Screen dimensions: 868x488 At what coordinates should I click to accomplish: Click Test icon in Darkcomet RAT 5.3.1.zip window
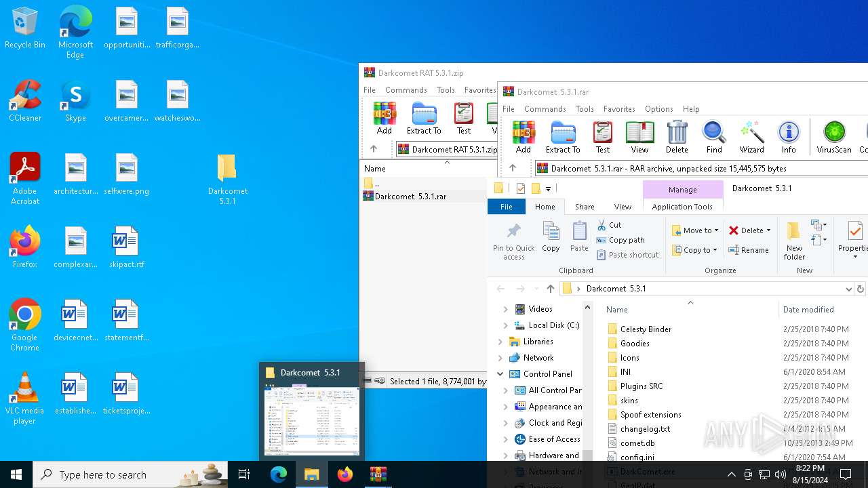pyautogui.click(x=464, y=118)
